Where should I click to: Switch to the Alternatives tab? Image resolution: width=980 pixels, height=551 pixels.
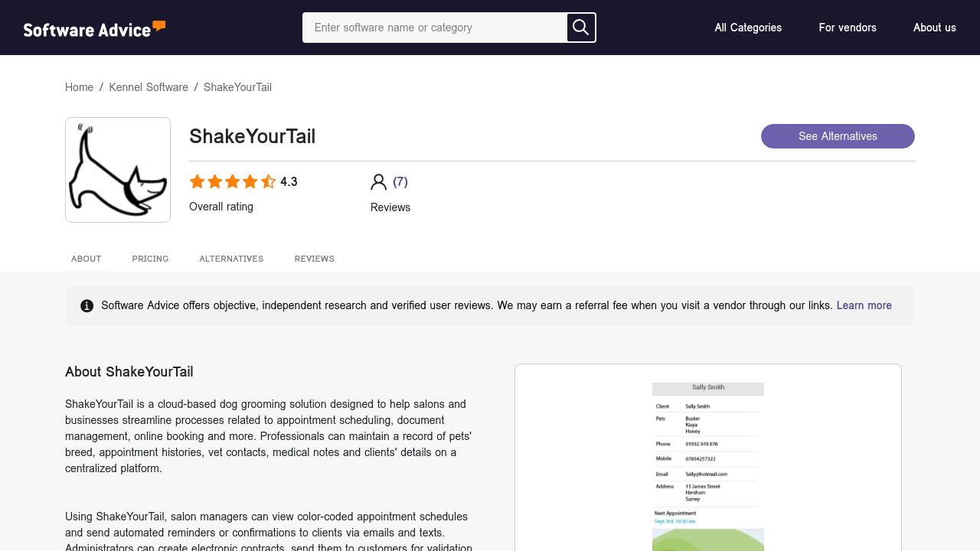231,259
